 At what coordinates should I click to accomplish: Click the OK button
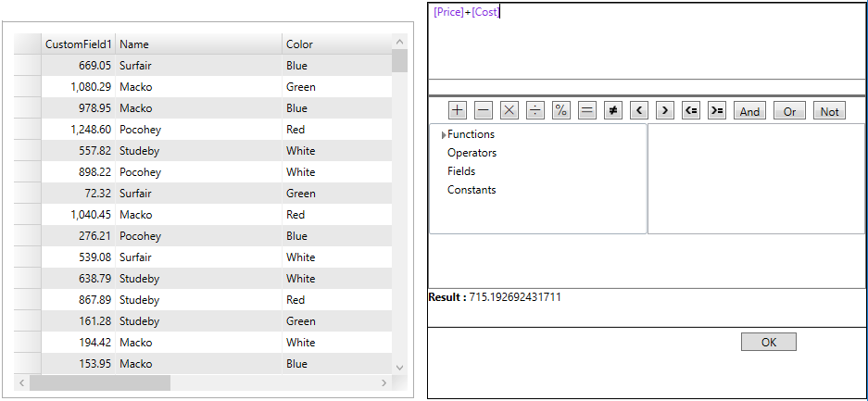point(768,342)
